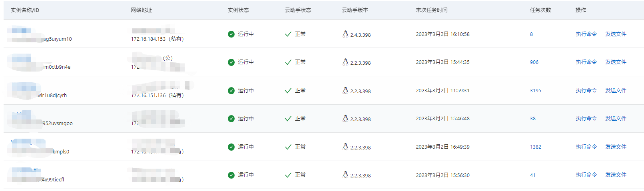Click 发送文件 for instance 4x99tiecfl
Viewport: 644px width, 191px height.
click(616, 175)
